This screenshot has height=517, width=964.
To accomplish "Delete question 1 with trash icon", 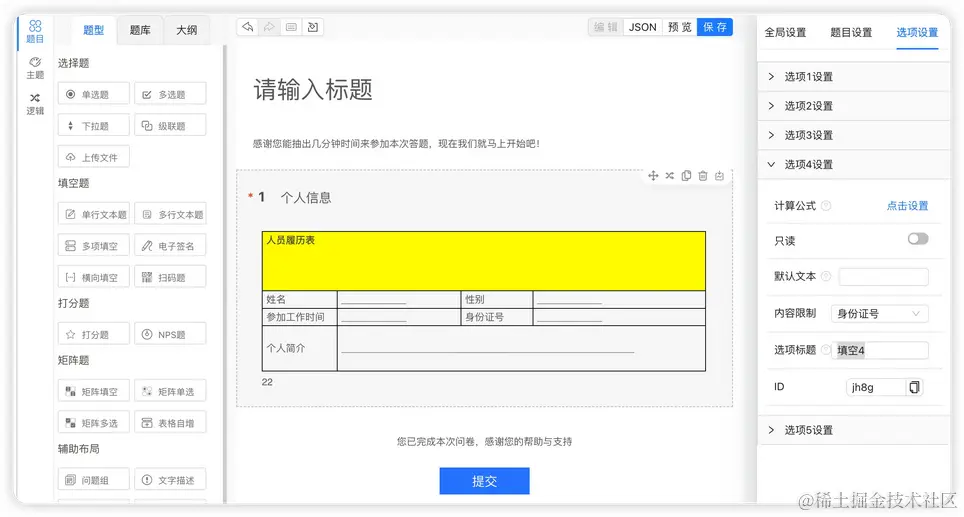I will pyautogui.click(x=703, y=176).
